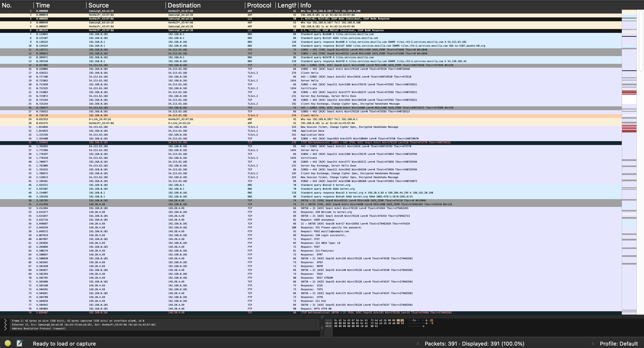644x348 pixels.
Task: Expand the Frame 1 details row
Action: click(x=6, y=321)
